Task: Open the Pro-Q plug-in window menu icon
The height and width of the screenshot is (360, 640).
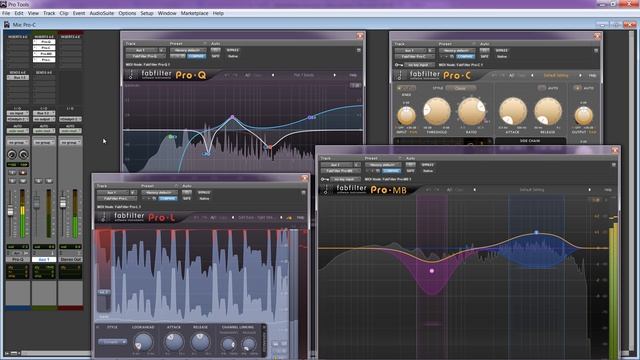Action: (359, 50)
